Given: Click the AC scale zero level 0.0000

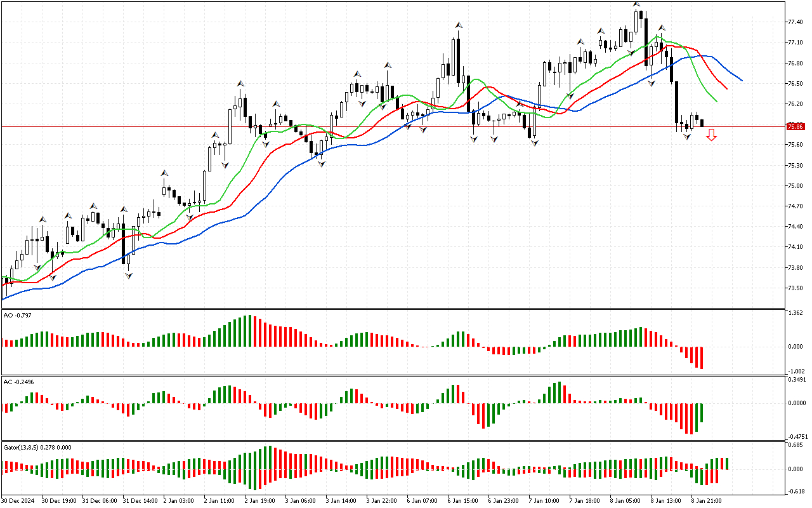Looking at the screenshot, I should [x=796, y=403].
